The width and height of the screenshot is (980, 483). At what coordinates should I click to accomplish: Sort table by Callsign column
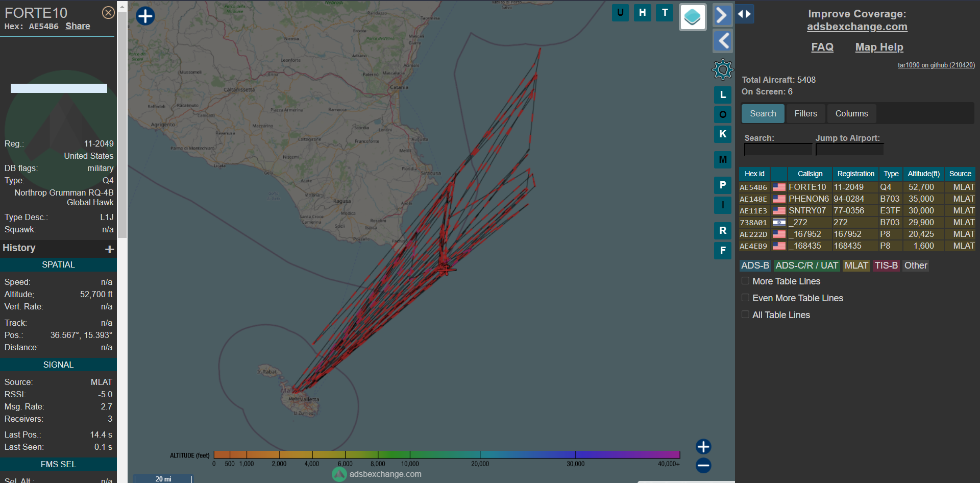[810, 174]
